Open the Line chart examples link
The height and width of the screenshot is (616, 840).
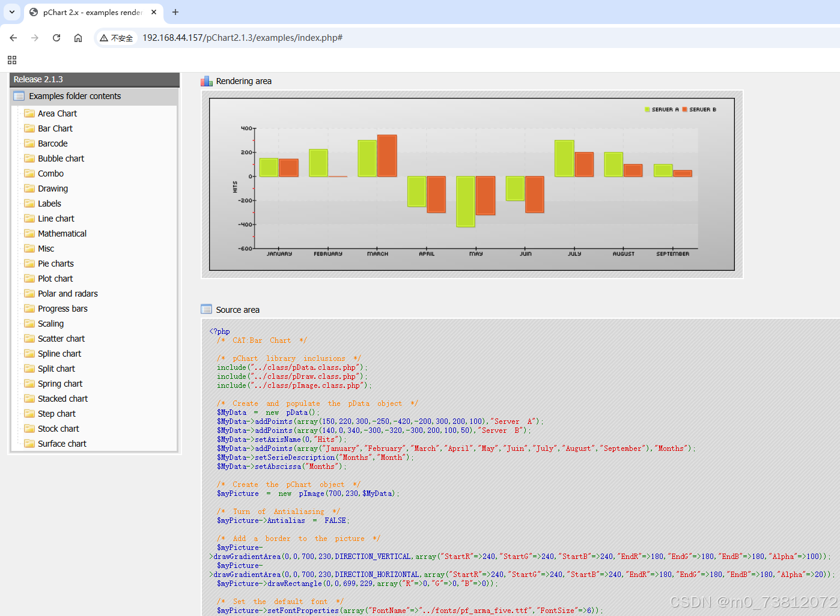56,219
